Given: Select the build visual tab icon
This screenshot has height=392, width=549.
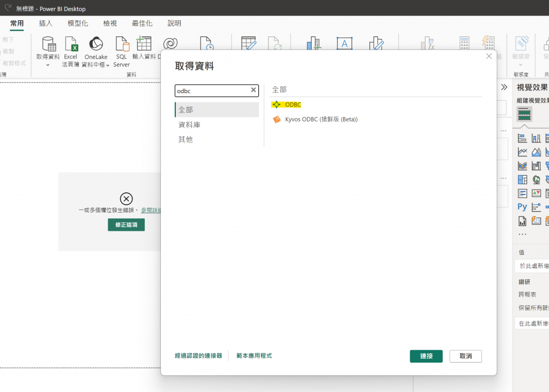Looking at the screenshot, I should pos(524,115).
